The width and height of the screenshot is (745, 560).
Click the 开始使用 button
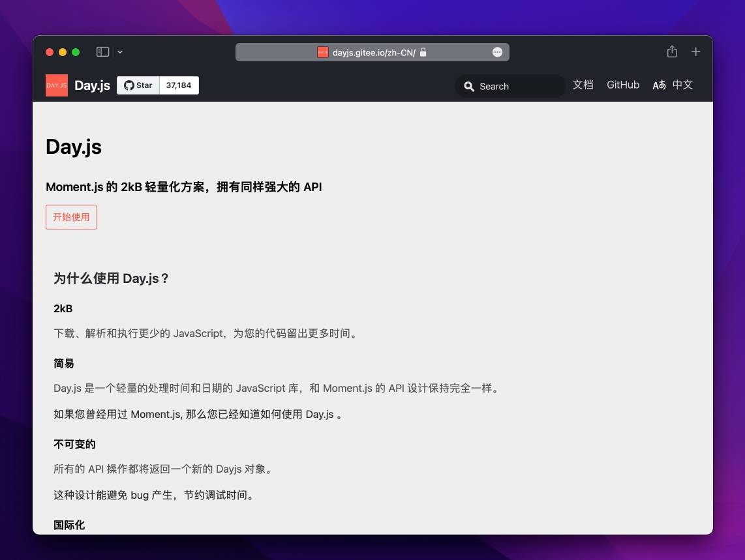click(71, 216)
